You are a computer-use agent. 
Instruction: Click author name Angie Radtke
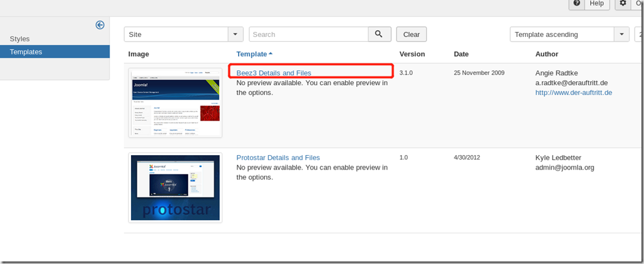(556, 73)
